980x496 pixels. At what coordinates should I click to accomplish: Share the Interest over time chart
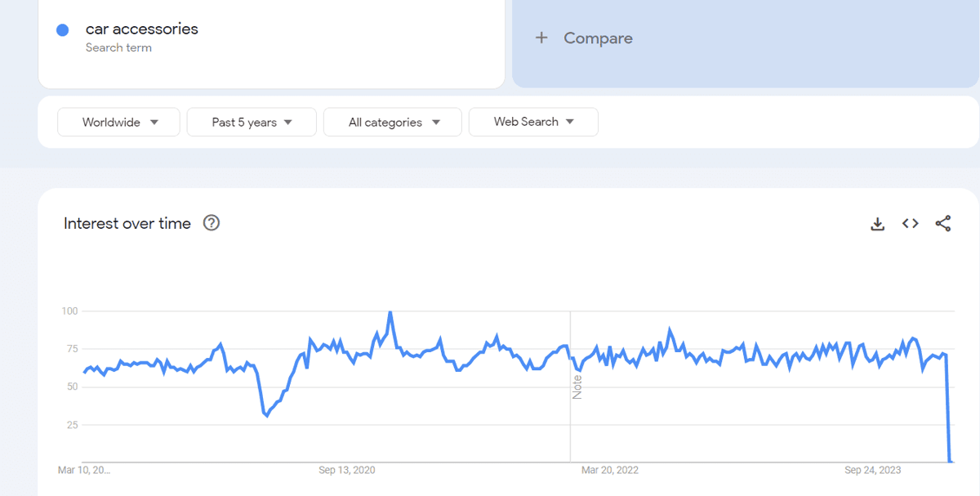[x=943, y=224]
